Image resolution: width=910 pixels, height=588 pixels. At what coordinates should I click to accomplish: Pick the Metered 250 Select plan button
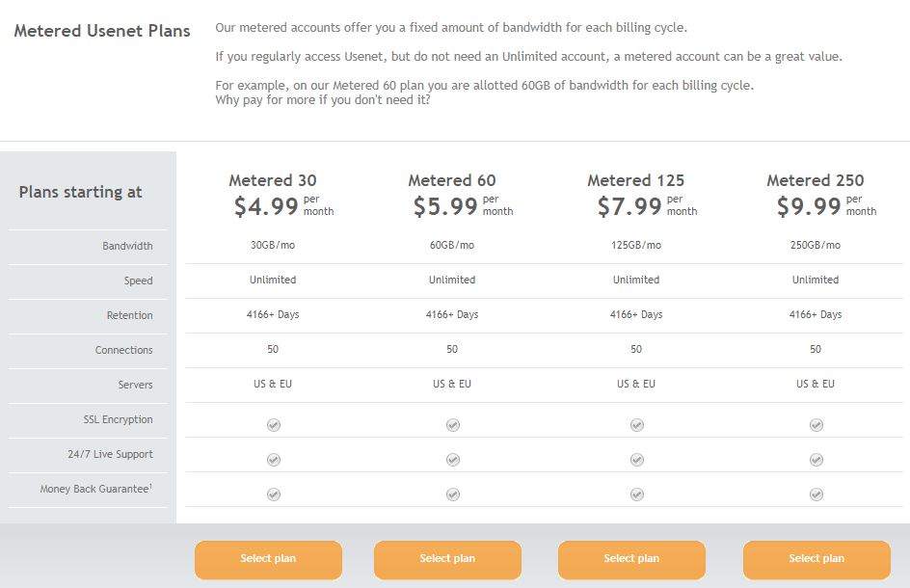coord(816,559)
